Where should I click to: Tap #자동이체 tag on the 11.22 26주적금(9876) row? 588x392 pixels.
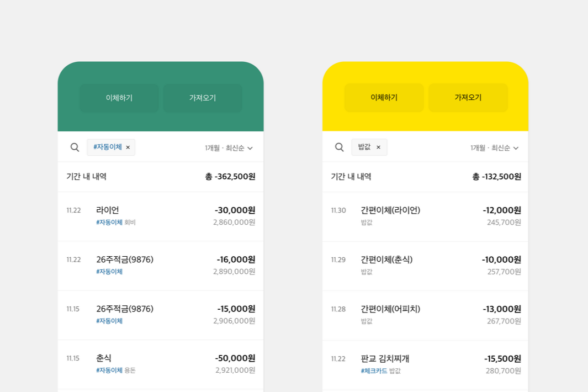point(109,272)
